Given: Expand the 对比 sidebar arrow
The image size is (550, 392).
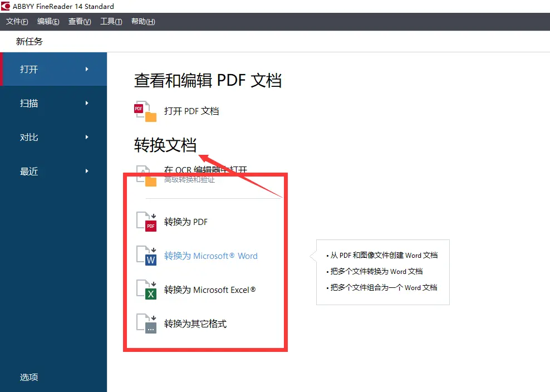Looking at the screenshot, I should click(x=87, y=137).
